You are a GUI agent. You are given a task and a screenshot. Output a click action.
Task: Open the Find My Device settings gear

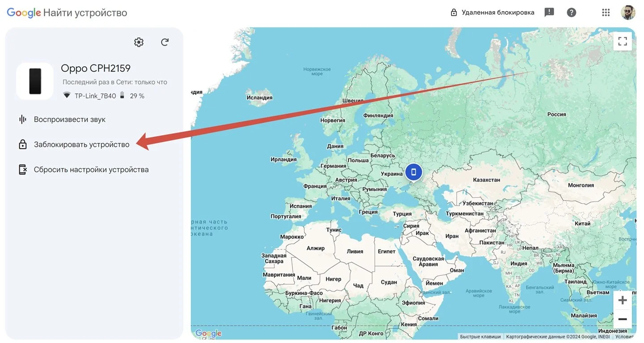point(139,42)
